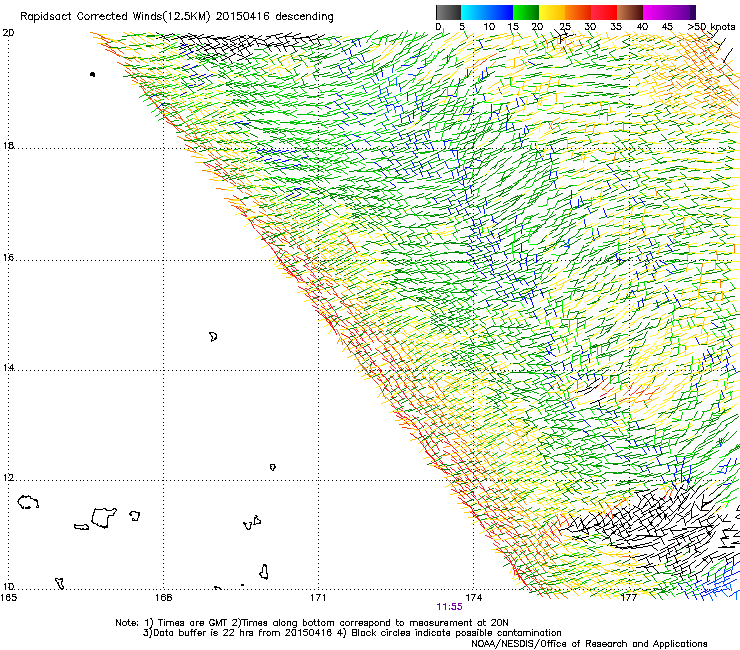Viewport: 740px width, 650px height.
Task: Click the note line starting 'Note: 1) Times are GMT'
Action: 312,623
